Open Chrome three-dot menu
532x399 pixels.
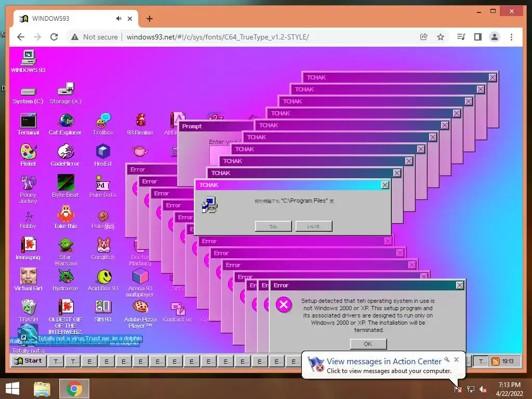pyautogui.click(x=511, y=37)
